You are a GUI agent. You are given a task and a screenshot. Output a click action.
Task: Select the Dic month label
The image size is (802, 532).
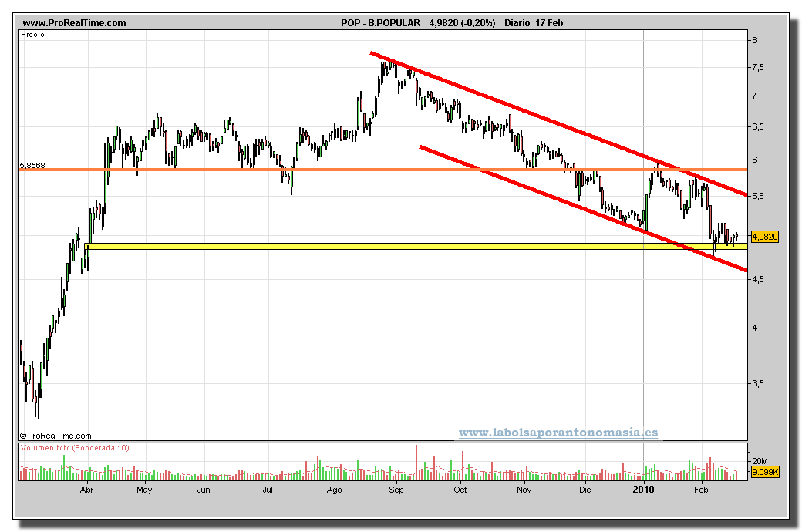tap(585, 490)
